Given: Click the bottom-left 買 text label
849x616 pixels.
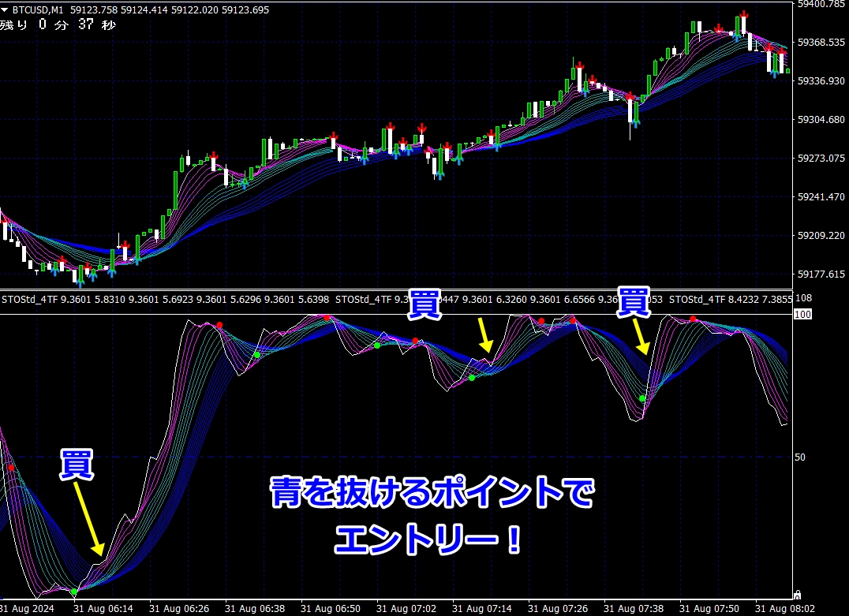Looking at the screenshot, I should 77,465.
